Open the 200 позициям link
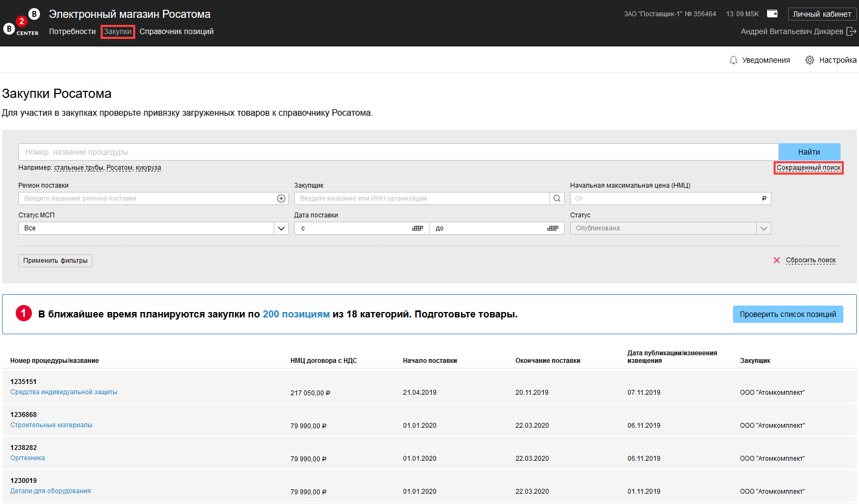 (x=296, y=314)
